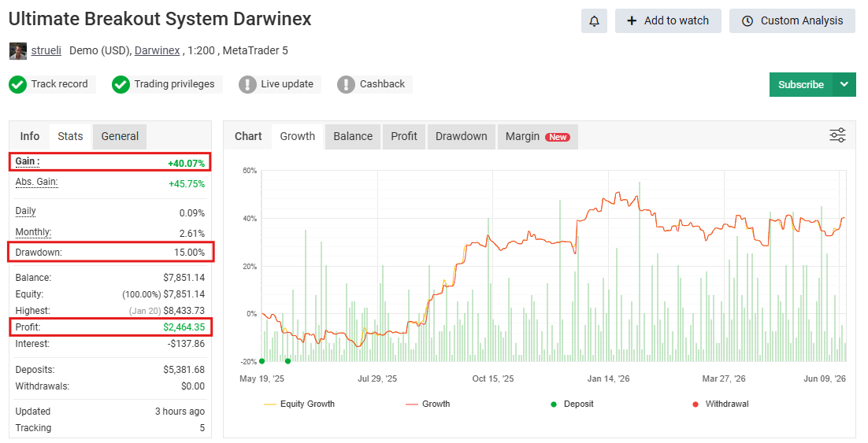The image size is (868, 443).
Task: Open the Darwinex broker link
Action: [158, 51]
